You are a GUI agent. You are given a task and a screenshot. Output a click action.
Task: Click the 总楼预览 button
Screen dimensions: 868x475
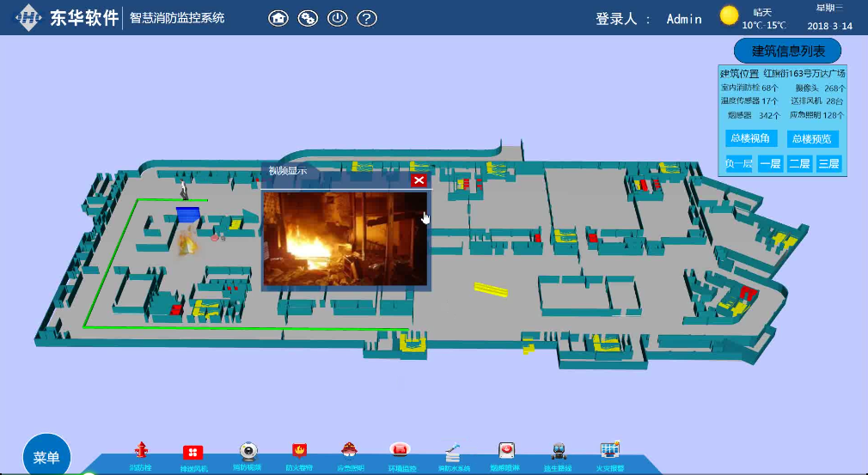813,138
